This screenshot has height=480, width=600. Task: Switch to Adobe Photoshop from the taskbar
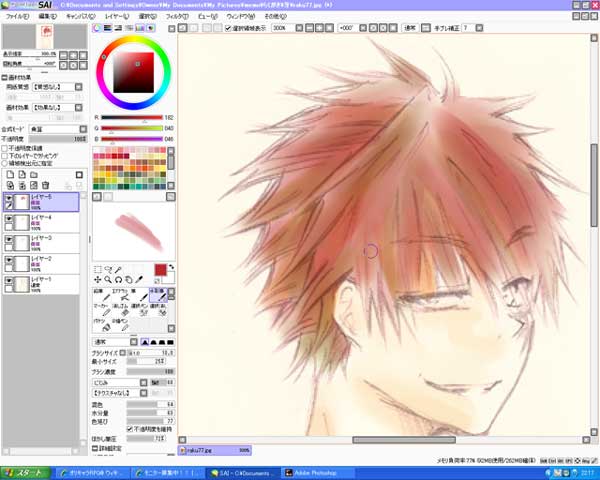coord(318,473)
